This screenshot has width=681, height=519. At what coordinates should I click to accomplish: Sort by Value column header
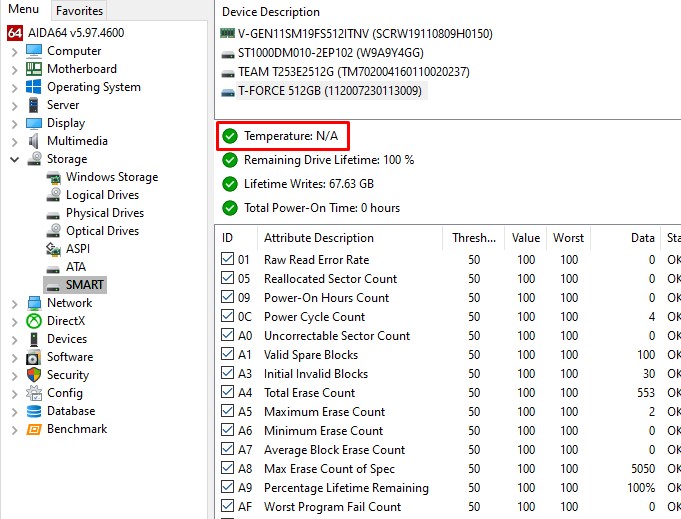tap(526, 238)
